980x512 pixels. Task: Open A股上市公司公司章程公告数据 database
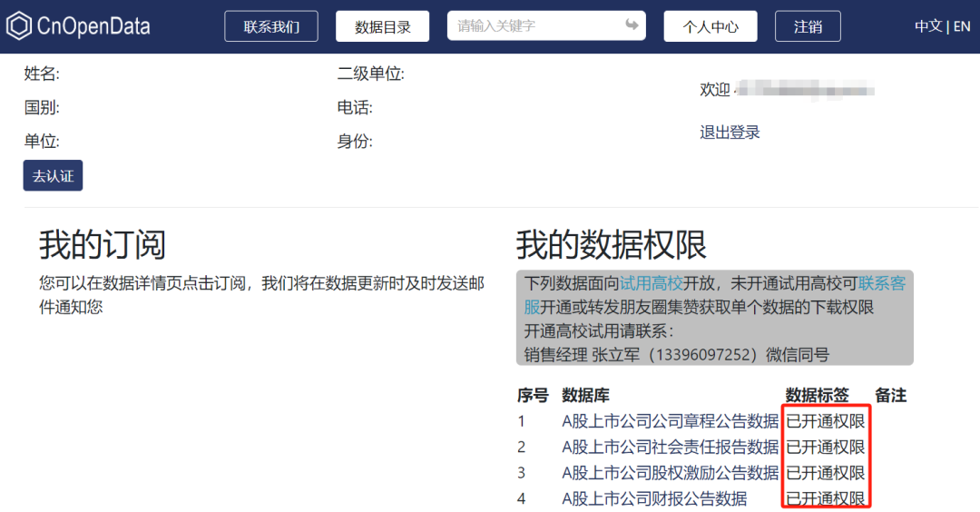pyautogui.click(x=670, y=421)
